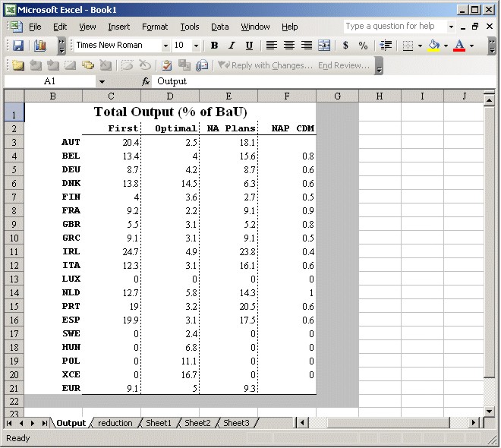
Task: Open the Format menu
Action: pyautogui.click(x=155, y=27)
